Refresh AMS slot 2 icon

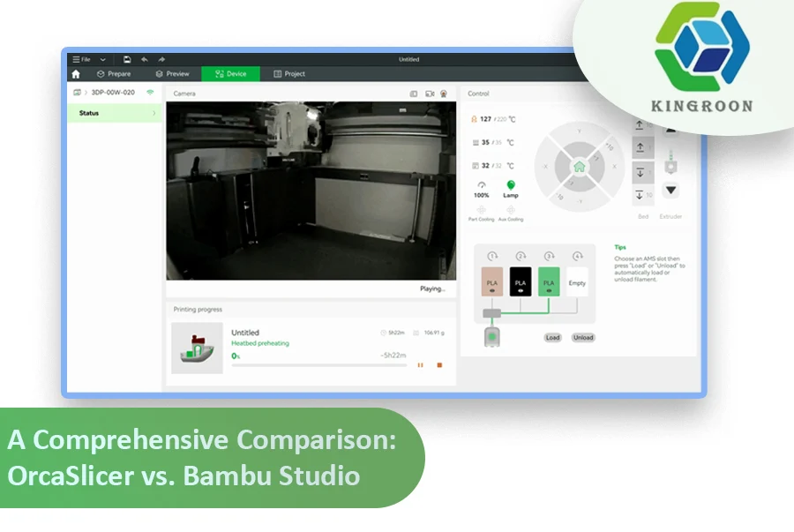click(521, 256)
